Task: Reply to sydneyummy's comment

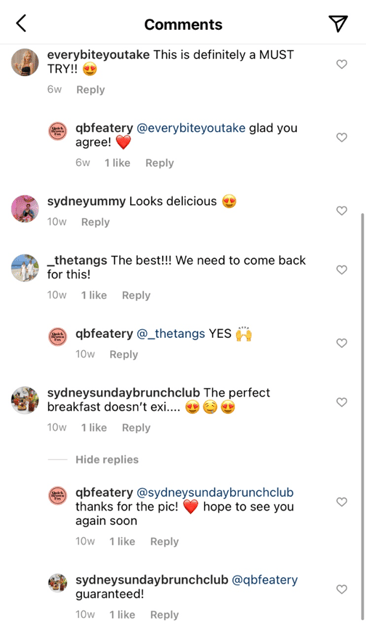Action: (x=95, y=222)
